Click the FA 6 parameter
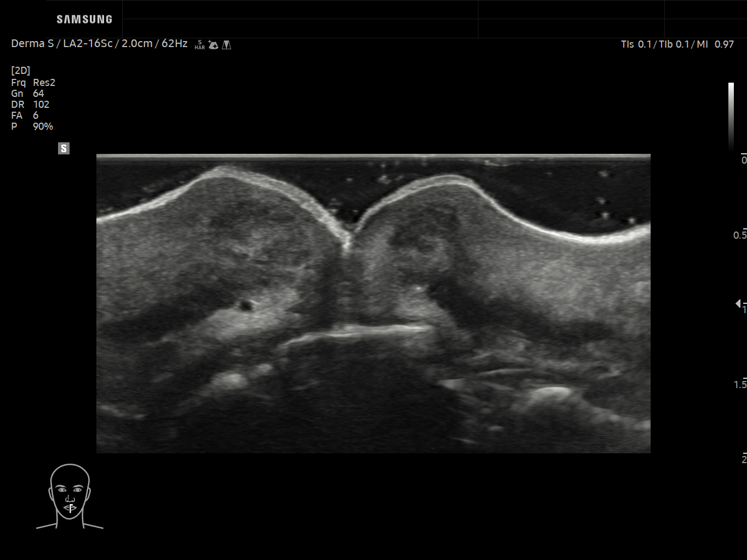Image resolution: width=747 pixels, height=560 pixels. pyautogui.click(x=25, y=116)
